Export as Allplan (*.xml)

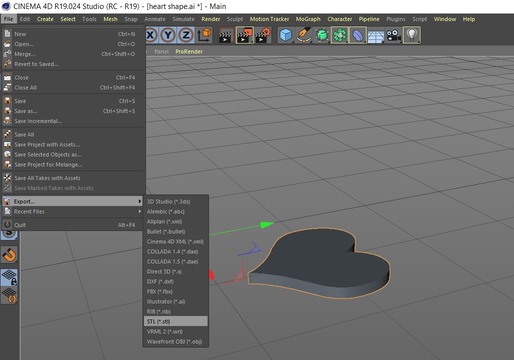click(176, 221)
